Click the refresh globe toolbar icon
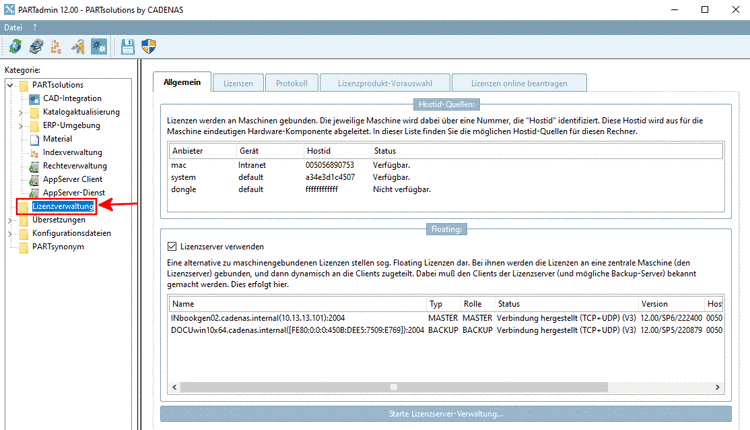750x430 pixels. point(15,47)
